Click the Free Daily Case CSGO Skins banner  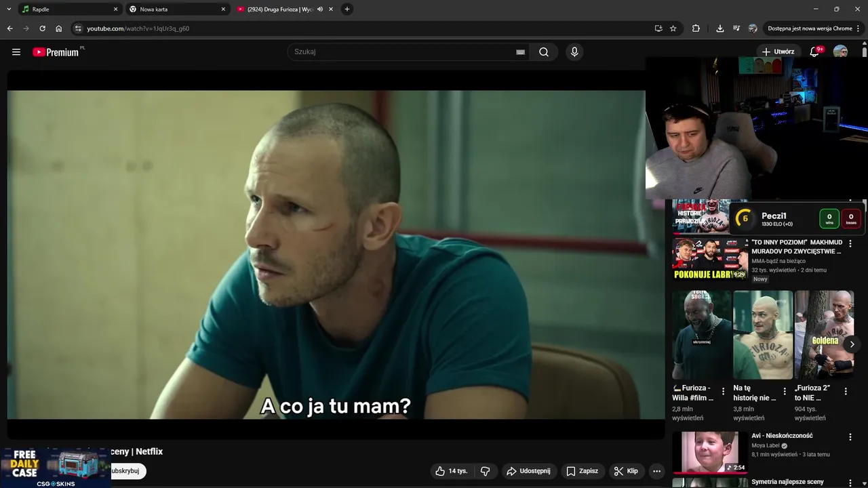click(56, 468)
